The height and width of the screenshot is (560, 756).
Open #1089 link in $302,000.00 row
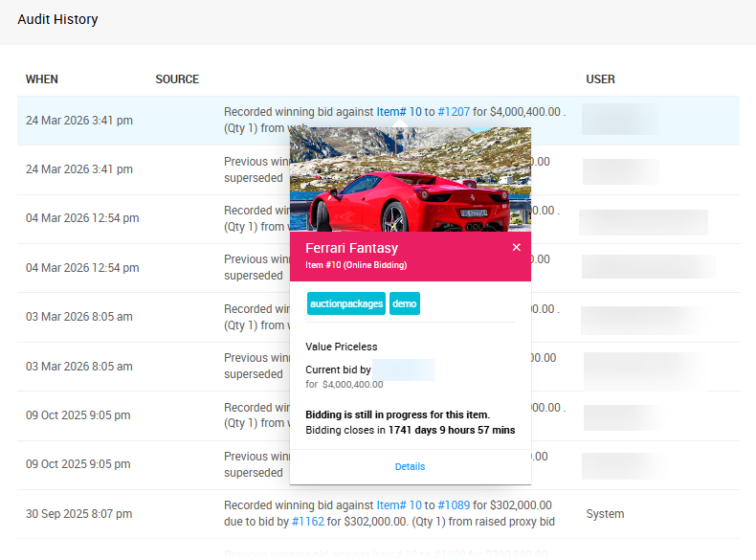(x=454, y=505)
